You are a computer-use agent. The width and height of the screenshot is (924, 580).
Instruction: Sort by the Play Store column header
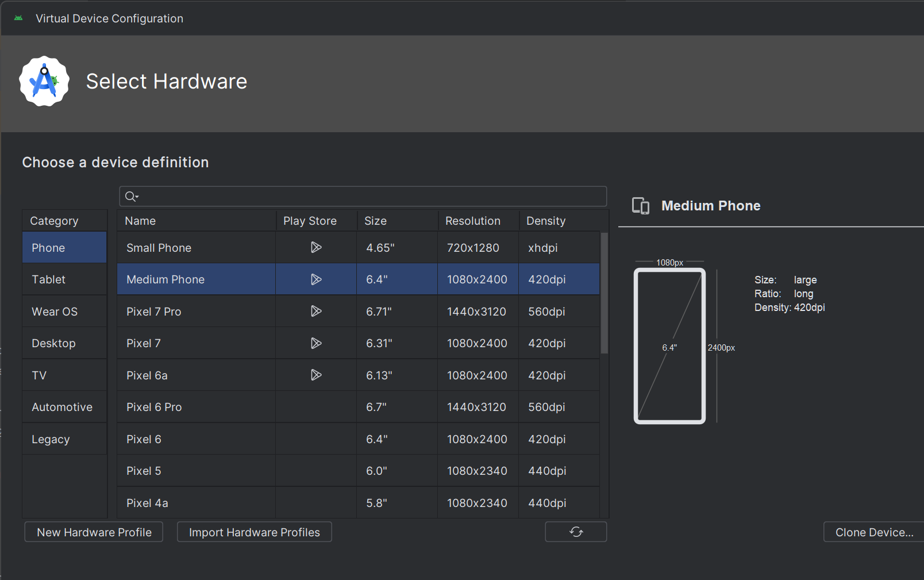(x=317, y=221)
